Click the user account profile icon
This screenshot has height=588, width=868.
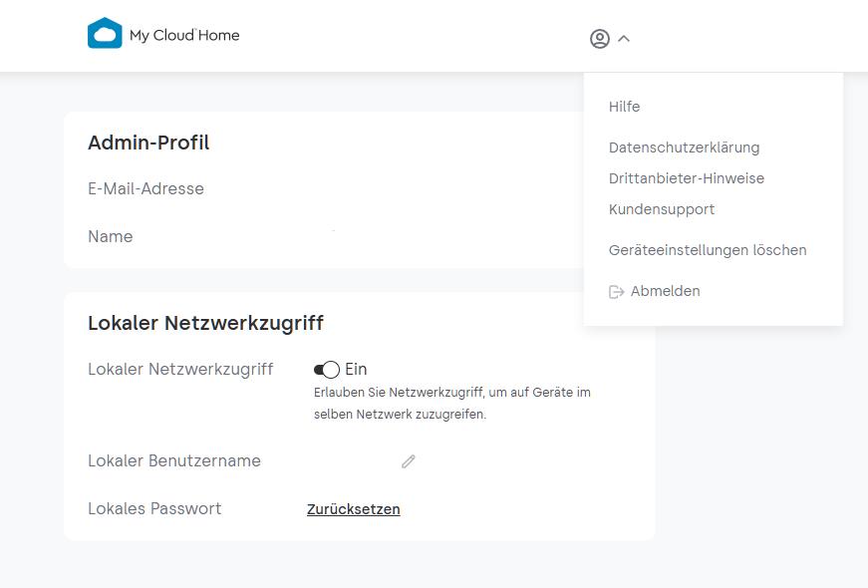coord(600,39)
